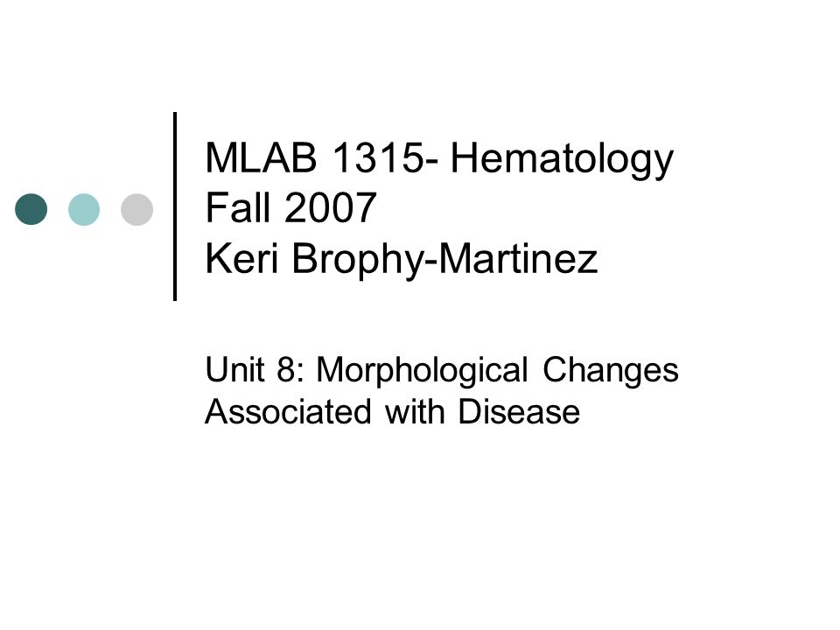Screen dimensions: 840x630
Task: Click the year 2007
Action: tap(330, 208)
